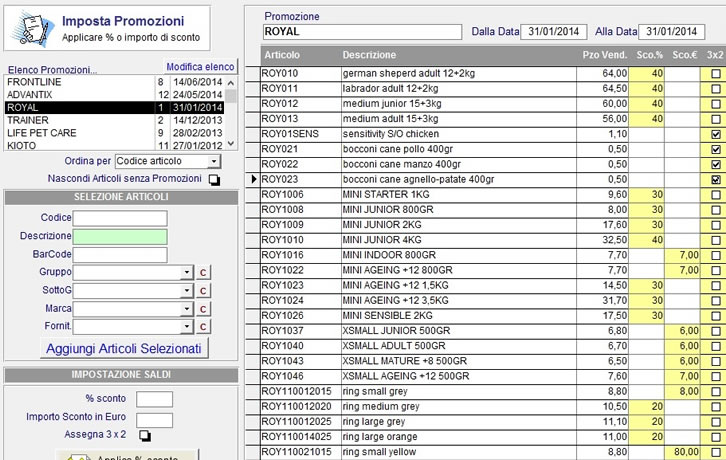Click the Pzo Vend. column header
This screenshot has height=460, width=726.
click(x=604, y=55)
